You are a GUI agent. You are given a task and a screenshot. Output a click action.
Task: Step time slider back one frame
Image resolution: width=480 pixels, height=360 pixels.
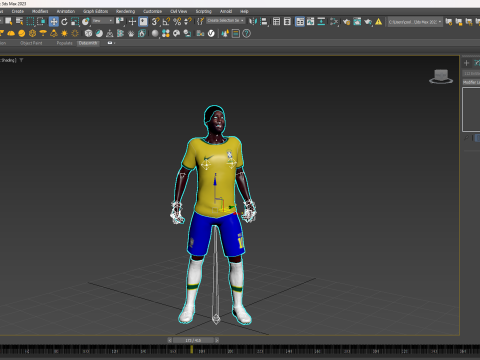[170, 340]
